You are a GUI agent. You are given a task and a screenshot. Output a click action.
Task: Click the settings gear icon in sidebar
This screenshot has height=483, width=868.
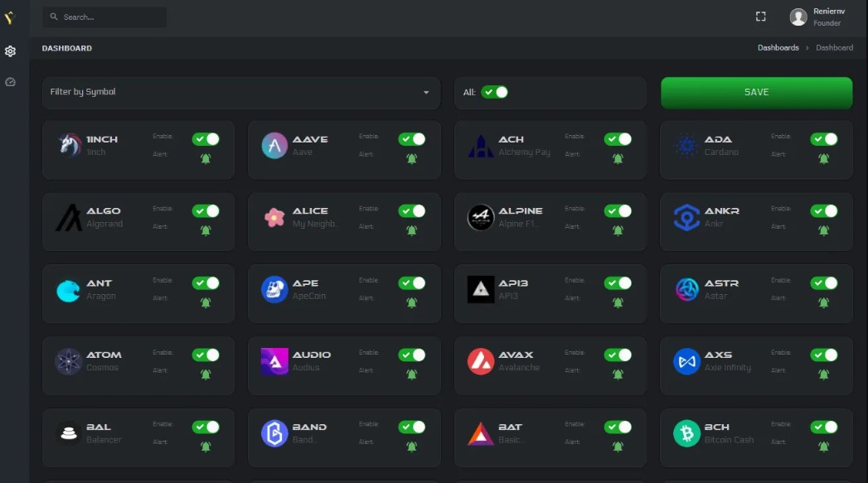coord(10,51)
